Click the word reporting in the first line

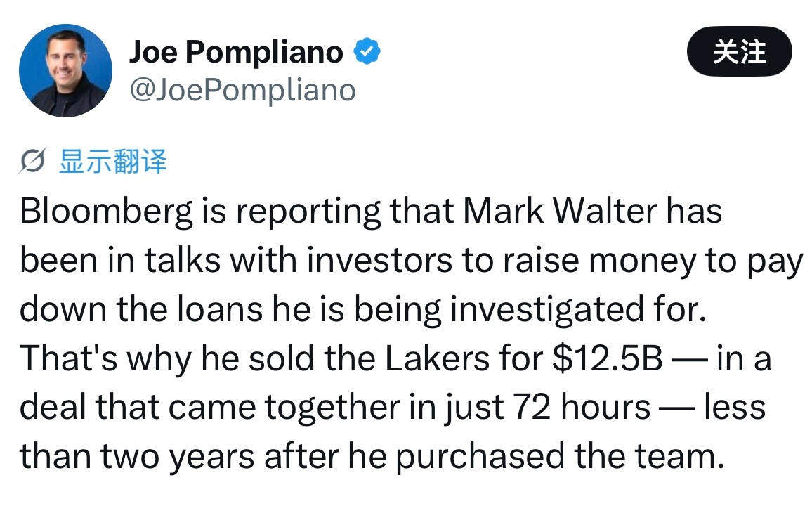point(308,212)
